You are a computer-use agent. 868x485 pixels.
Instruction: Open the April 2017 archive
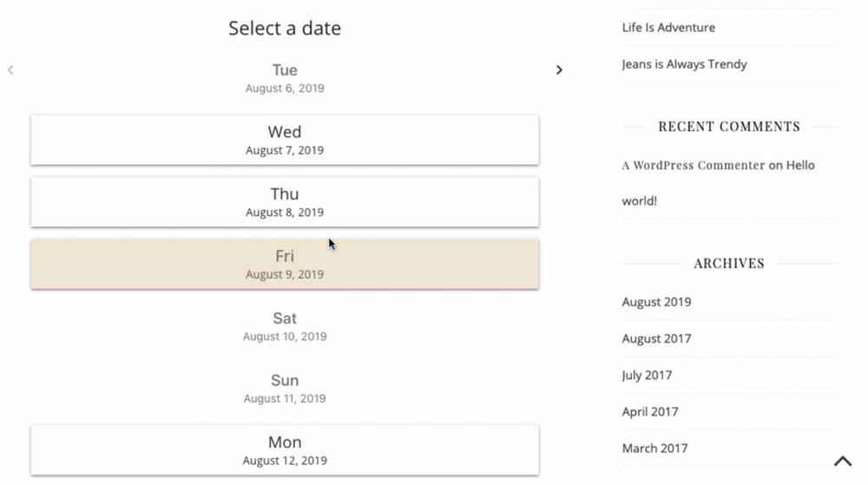(650, 411)
